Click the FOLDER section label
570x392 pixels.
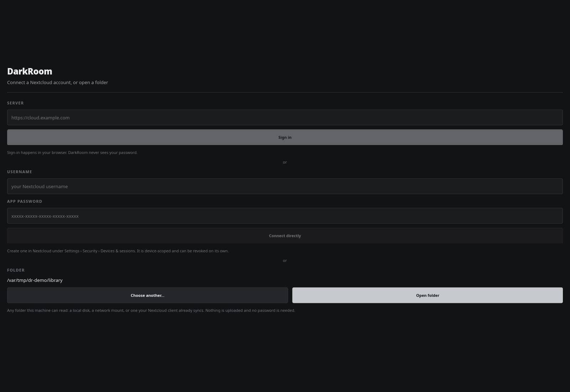pos(16,270)
